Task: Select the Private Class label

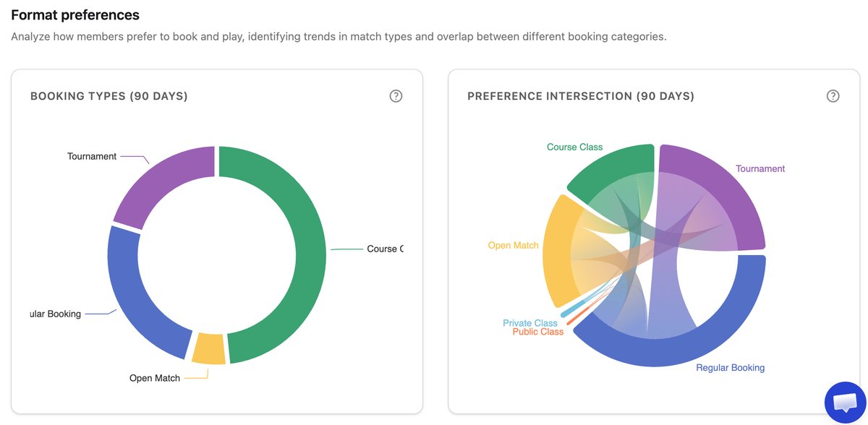Action: 531,323
